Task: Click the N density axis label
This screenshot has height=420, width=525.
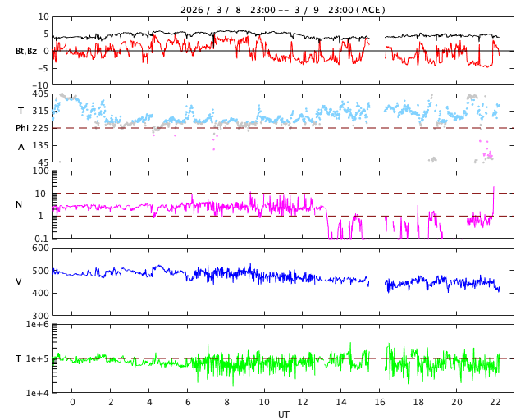Action: (19, 204)
